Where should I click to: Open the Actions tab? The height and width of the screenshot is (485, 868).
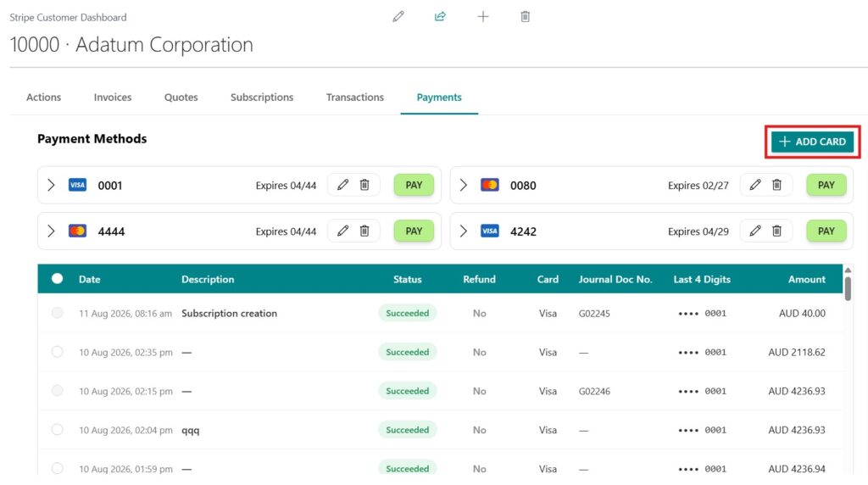(x=44, y=98)
